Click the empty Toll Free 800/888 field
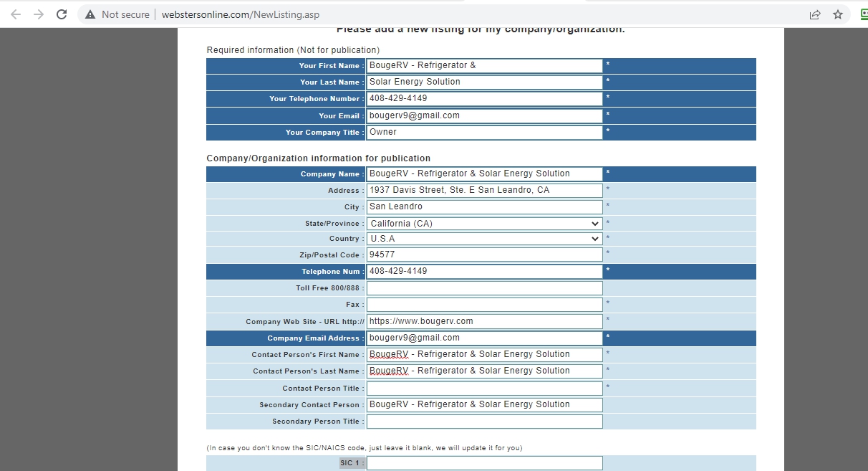 (484, 288)
